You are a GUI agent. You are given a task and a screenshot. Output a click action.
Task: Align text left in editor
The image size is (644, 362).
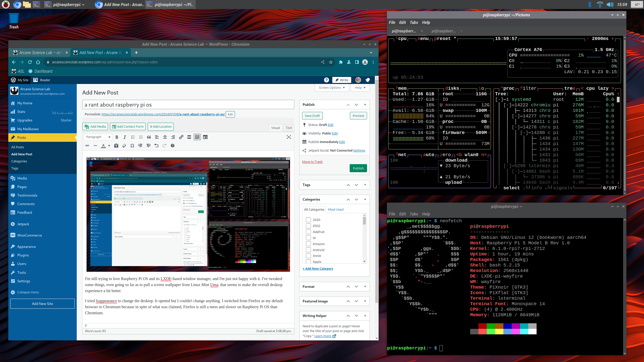157,137
